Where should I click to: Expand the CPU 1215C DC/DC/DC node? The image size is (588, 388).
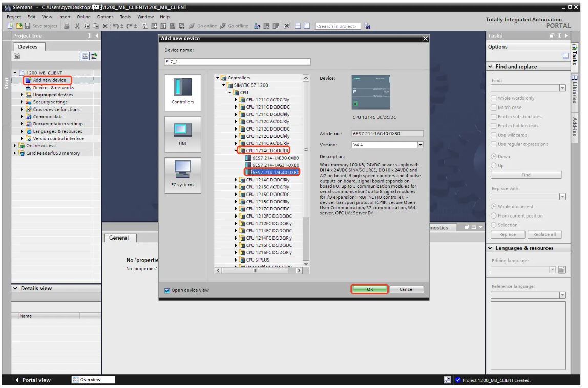pyautogui.click(x=237, y=195)
